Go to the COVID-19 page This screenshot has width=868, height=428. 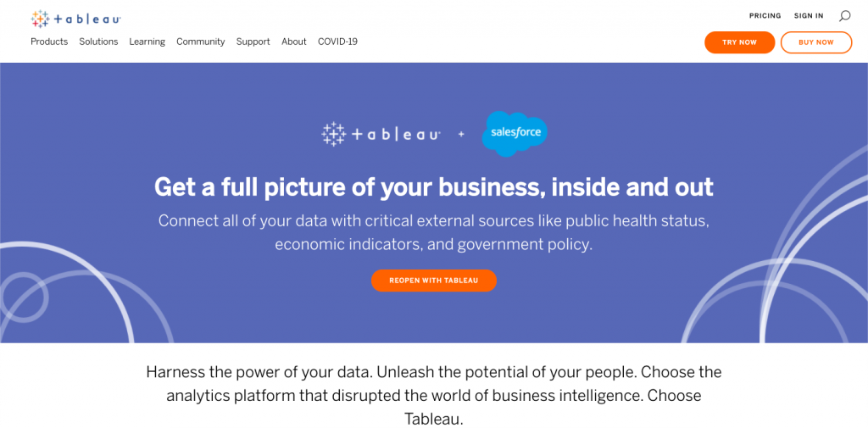[337, 42]
